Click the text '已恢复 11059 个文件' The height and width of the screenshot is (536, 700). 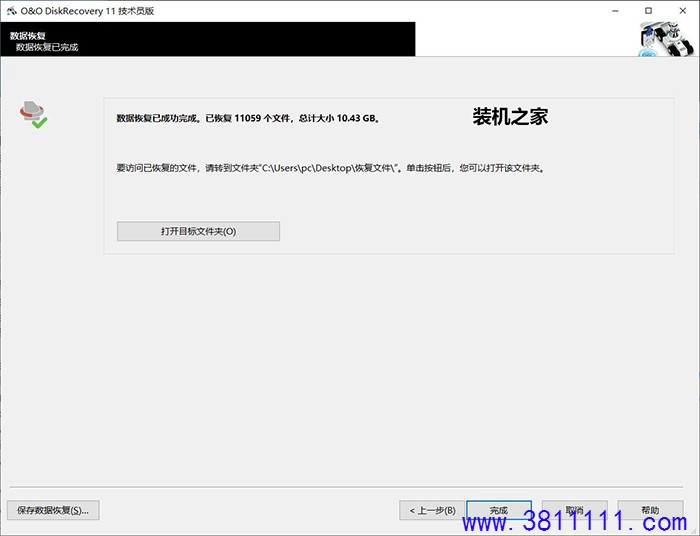pos(248,118)
